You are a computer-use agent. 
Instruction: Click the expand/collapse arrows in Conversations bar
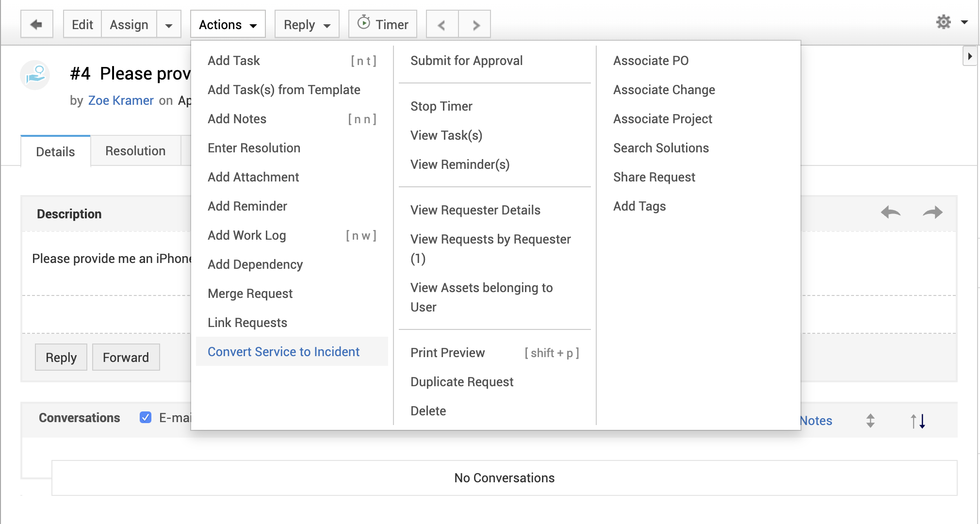[x=870, y=421]
